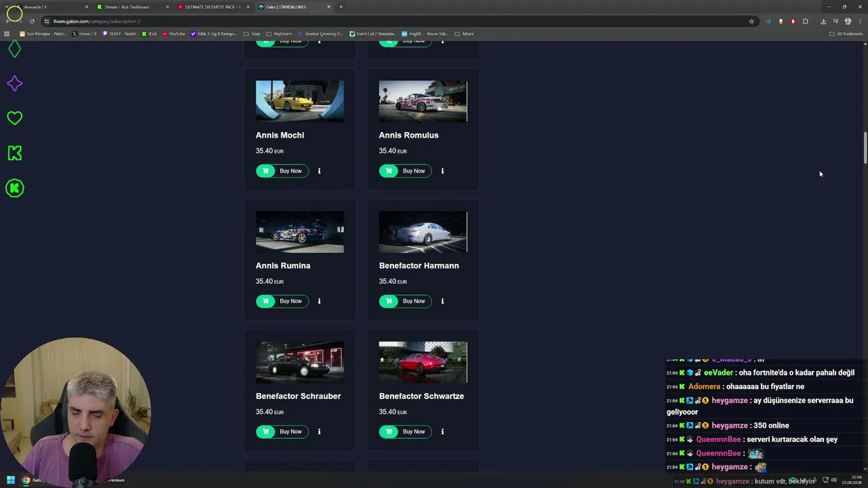Click the Annis Mochi product title

point(279,135)
